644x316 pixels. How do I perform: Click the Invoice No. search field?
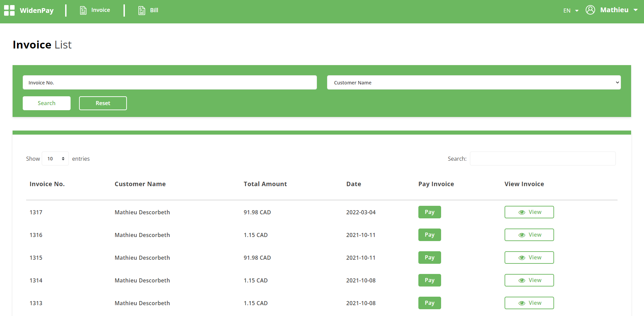pyautogui.click(x=170, y=82)
